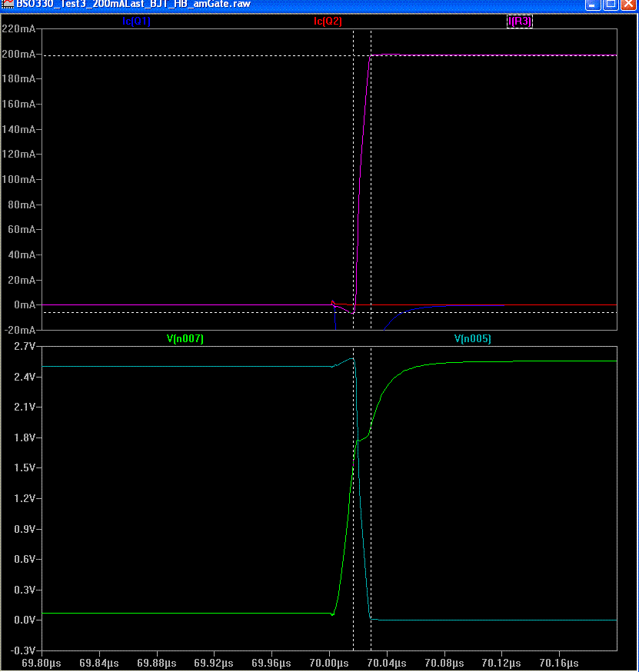Click the 69.88µs time axis label
The width and height of the screenshot is (639, 672).
pyautogui.click(x=156, y=664)
